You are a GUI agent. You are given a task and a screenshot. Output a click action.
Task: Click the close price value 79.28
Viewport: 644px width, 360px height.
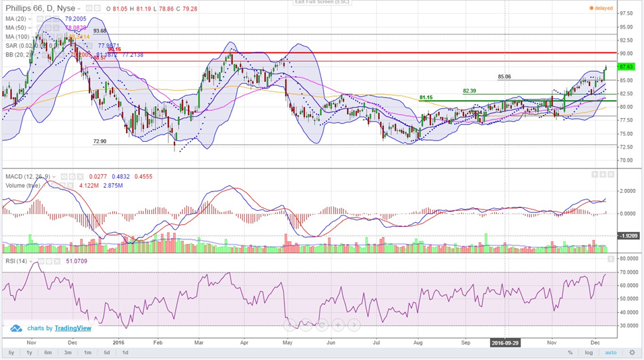click(x=190, y=9)
